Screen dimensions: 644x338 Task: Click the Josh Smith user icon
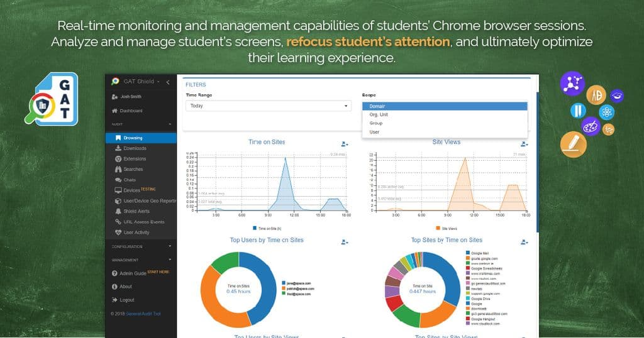point(114,97)
